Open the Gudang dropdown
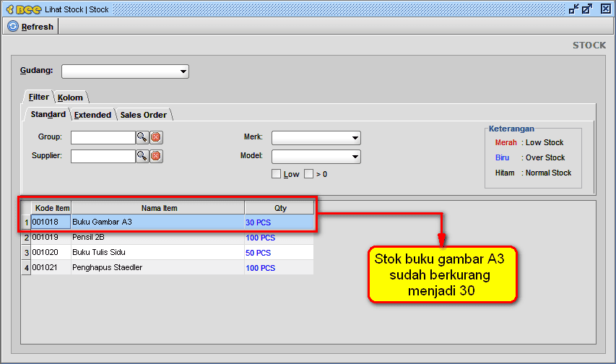Viewport: 616px width, 364px height. pos(126,71)
